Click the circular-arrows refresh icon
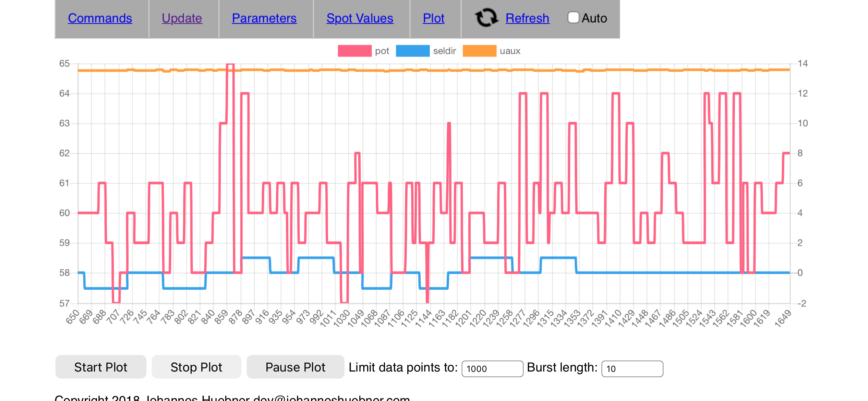Image resolution: width=868 pixels, height=401 pixels. 486,18
